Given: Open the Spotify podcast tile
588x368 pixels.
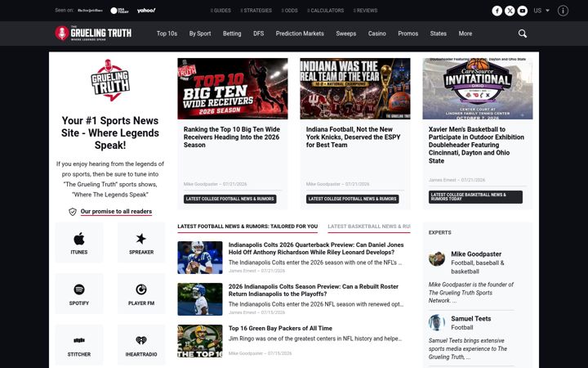Looking at the screenshot, I should [x=79, y=294].
